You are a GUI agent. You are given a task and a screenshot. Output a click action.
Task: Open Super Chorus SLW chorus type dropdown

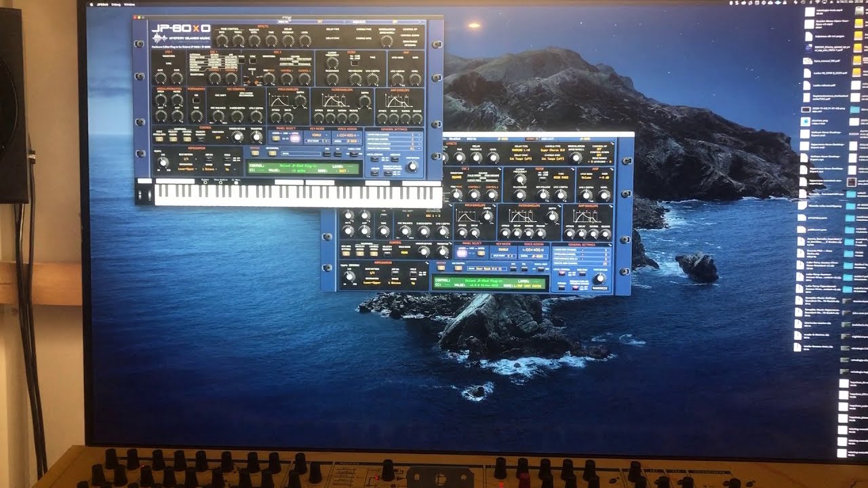(x=552, y=150)
